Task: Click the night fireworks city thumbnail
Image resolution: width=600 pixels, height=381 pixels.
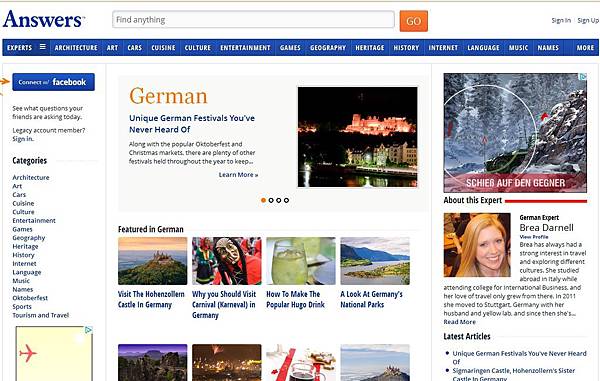Action: pyautogui.click(x=227, y=363)
